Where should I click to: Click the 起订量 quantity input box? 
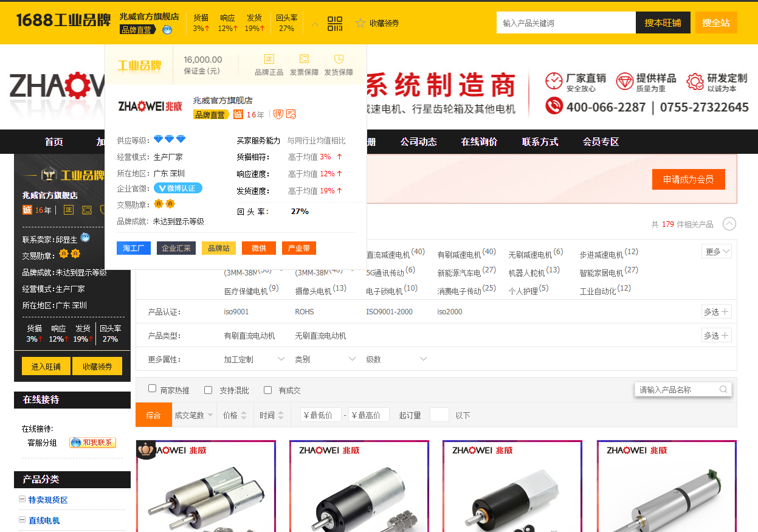click(x=439, y=415)
